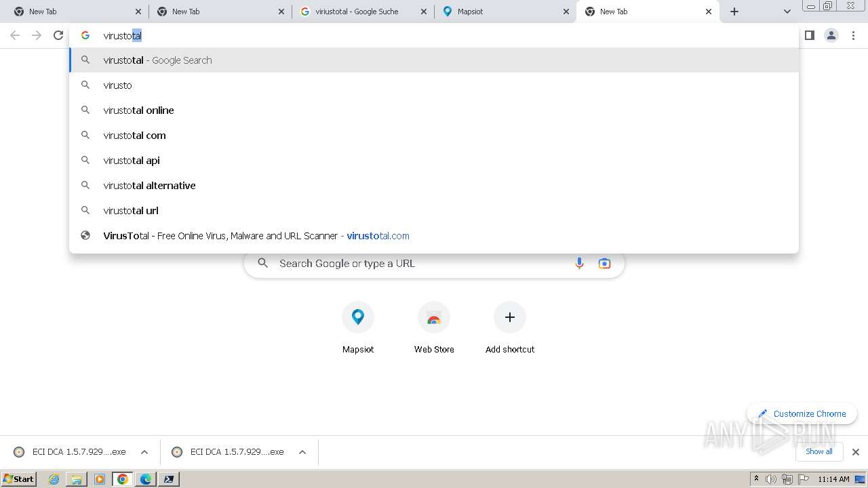The width and height of the screenshot is (868, 488).
Task: Open Internet Explorer from taskbar
Action: (54, 479)
